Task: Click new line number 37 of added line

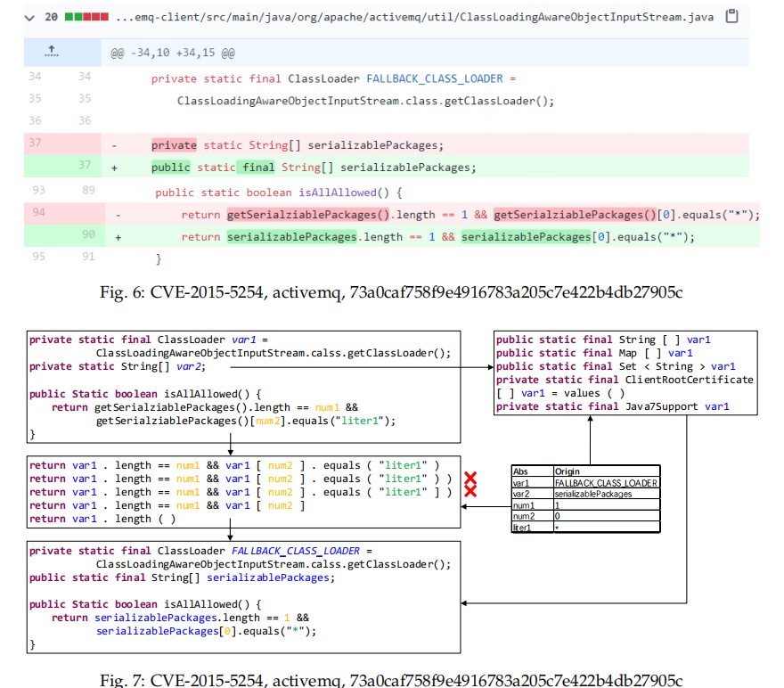Action: click(85, 165)
